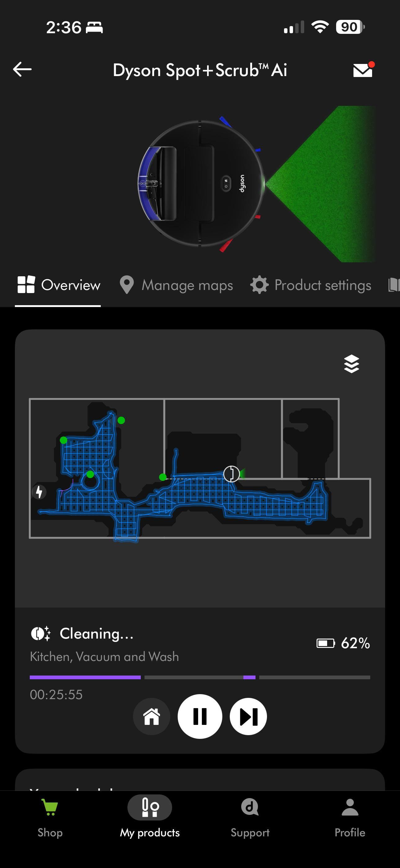The width and height of the screenshot is (400, 868).
Task: Open the messages envelope icon
Action: point(364,70)
